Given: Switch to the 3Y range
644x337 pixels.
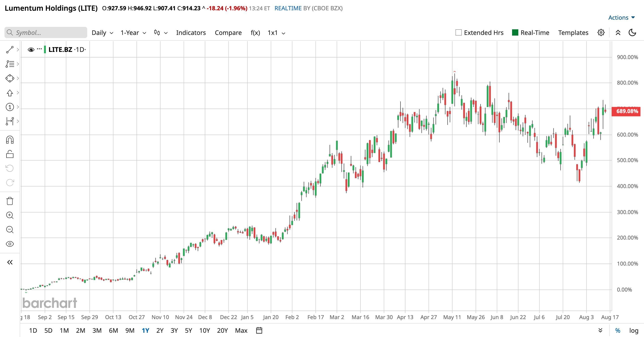Looking at the screenshot, I should pos(174,331).
